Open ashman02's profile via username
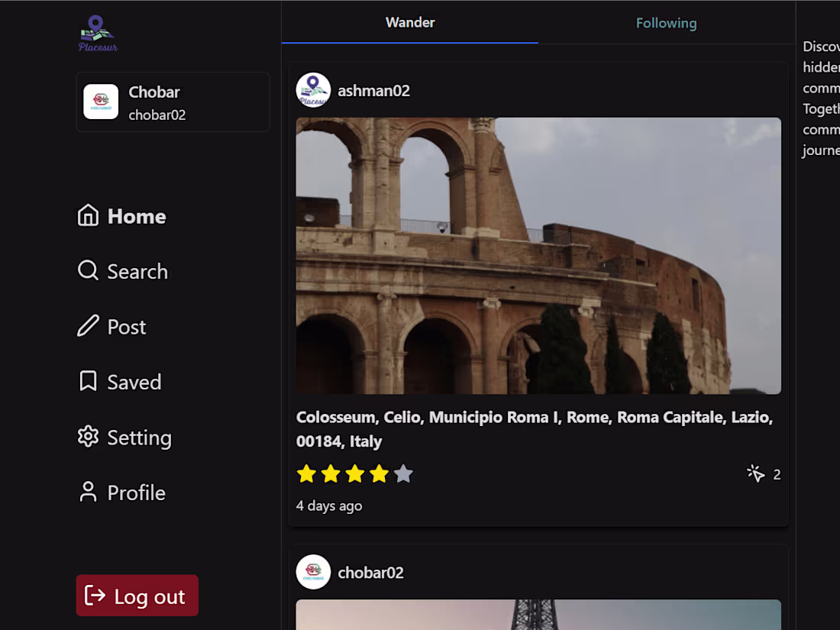Image resolution: width=840 pixels, height=630 pixels. tap(373, 89)
